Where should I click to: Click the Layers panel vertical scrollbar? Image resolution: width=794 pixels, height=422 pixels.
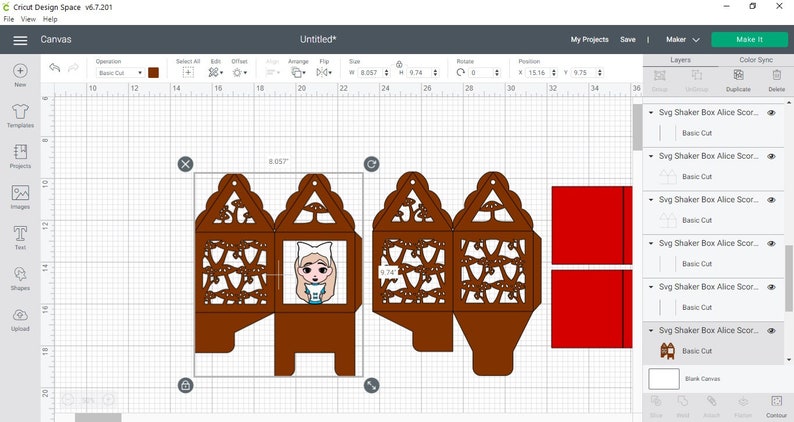click(x=789, y=278)
